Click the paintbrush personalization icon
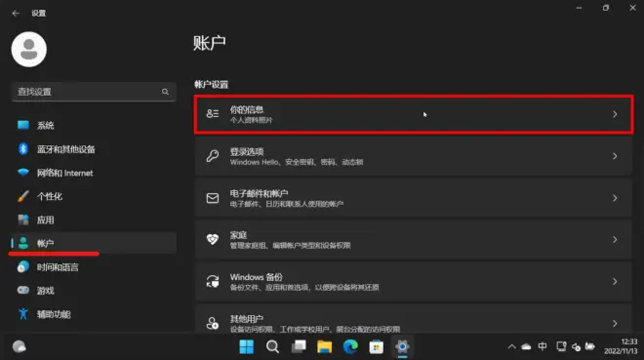644x360 pixels. [x=23, y=196]
